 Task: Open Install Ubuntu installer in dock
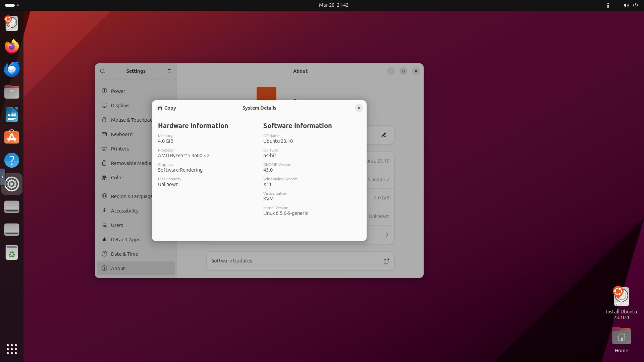(12, 23)
